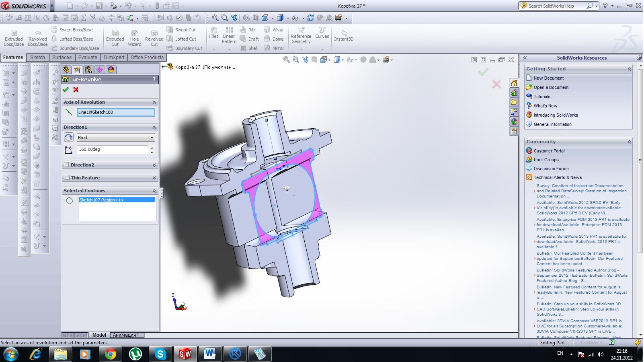Screen dimensions: 644x362
Task: Open Google Chrome from the taskbar
Action: tap(110, 354)
